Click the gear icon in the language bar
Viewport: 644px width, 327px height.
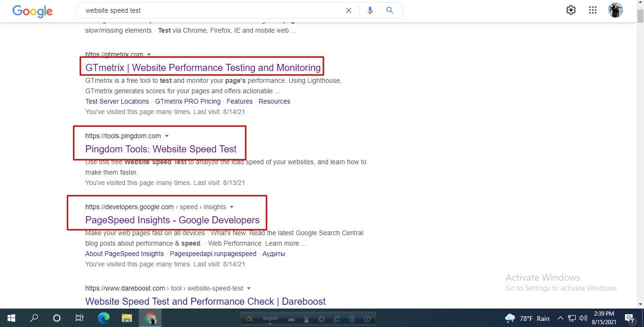322,318
